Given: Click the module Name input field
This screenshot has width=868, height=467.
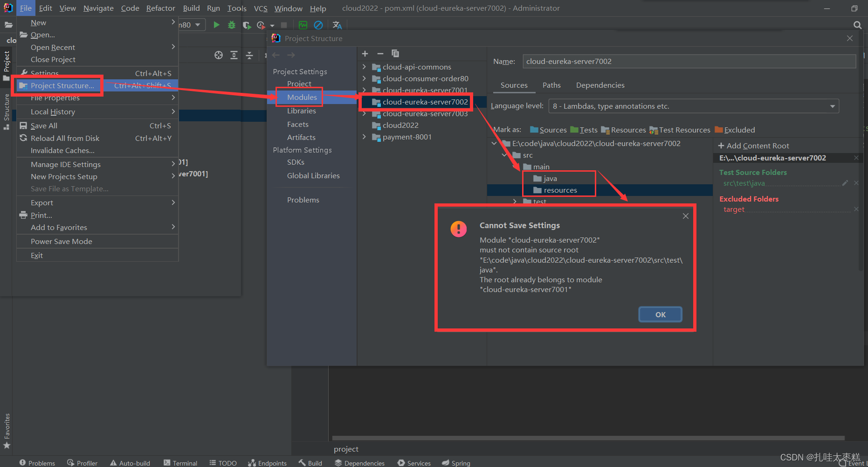Looking at the screenshot, I should (689, 61).
